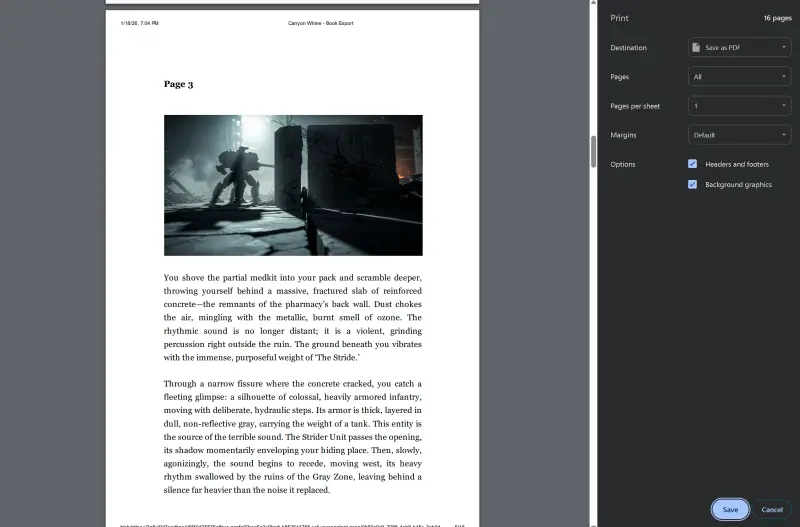
Task: Open the Pages dropdown set to All
Action: 739,77
